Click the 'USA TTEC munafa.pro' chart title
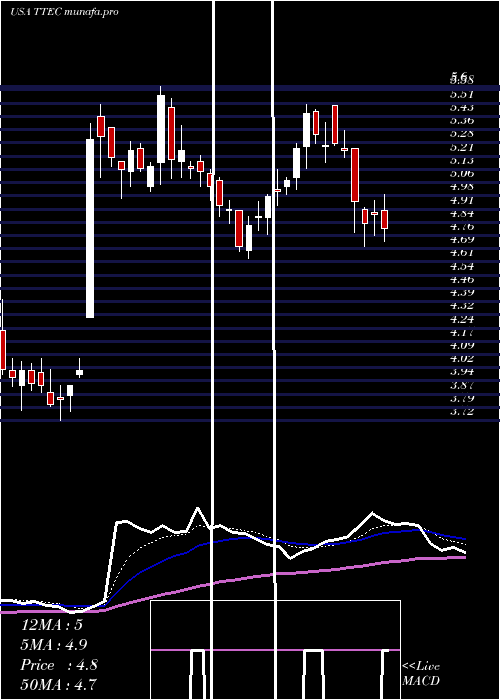Viewport: 500px width, 700px height. 64,12
